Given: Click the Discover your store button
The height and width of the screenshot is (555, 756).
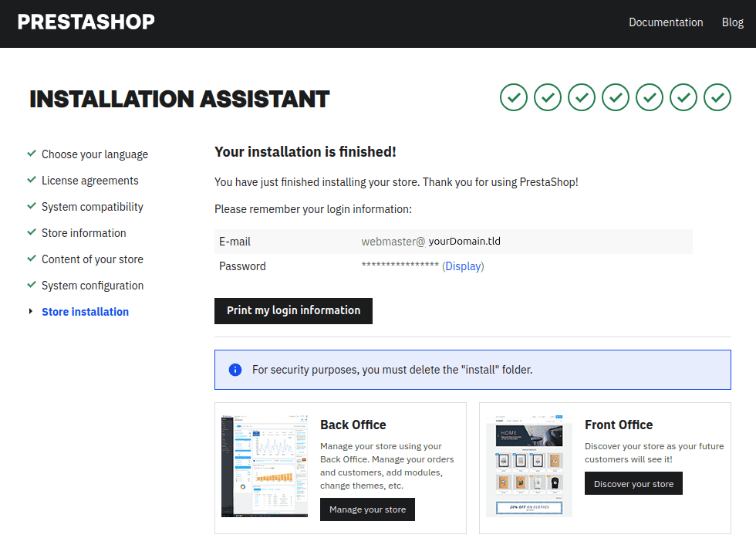Looking at the screenshot, I should [633, 484].
